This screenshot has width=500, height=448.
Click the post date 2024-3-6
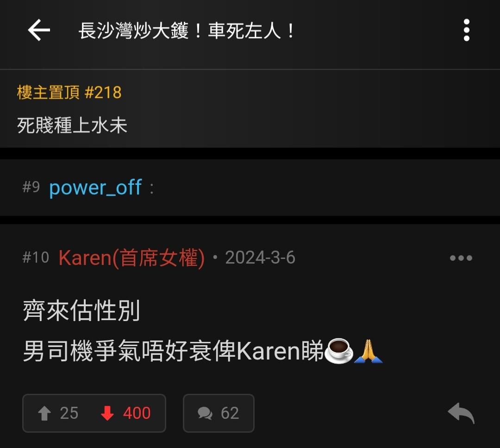click(x=260, y=258)
